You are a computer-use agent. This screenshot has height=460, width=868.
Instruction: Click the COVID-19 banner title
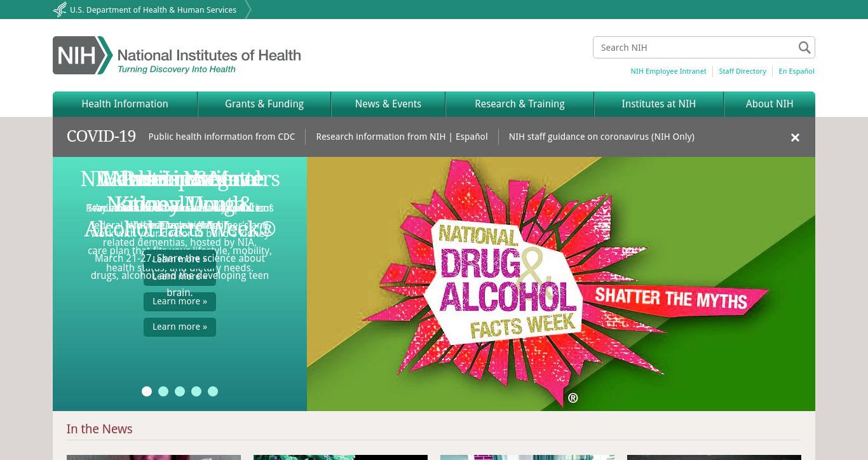[x=101, y=137]
